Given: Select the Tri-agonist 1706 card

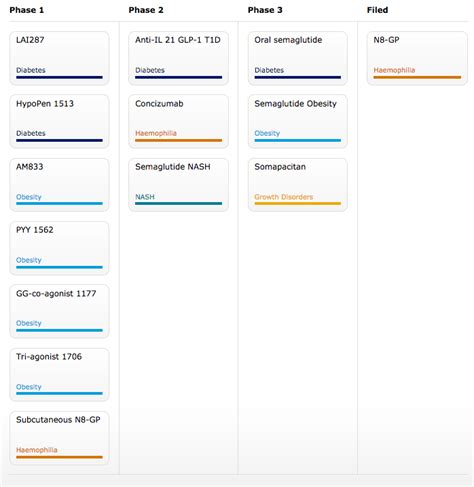Looking at the screenshot, I should point(59,375).
